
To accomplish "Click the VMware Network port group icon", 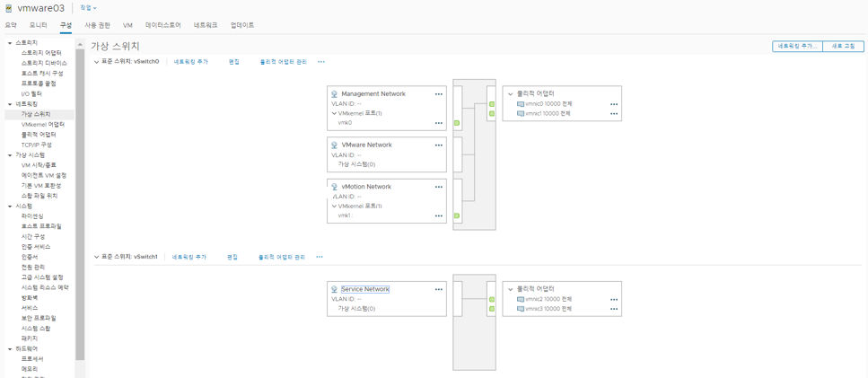I will pos(334,145).
